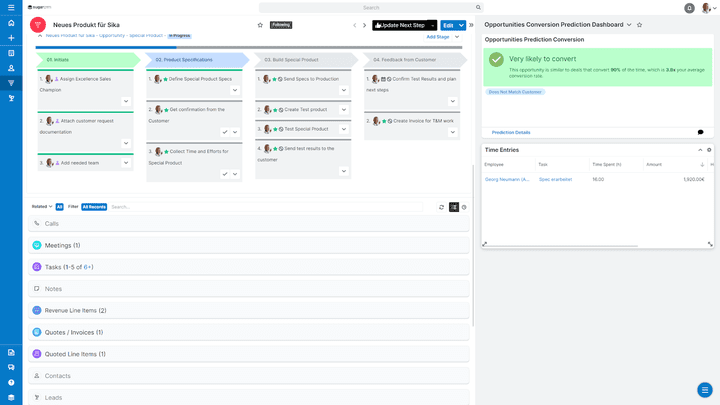Mark 'Get confirmation from the Customer' complete
This screenshot has height=405, width=720.
(225, 132)
